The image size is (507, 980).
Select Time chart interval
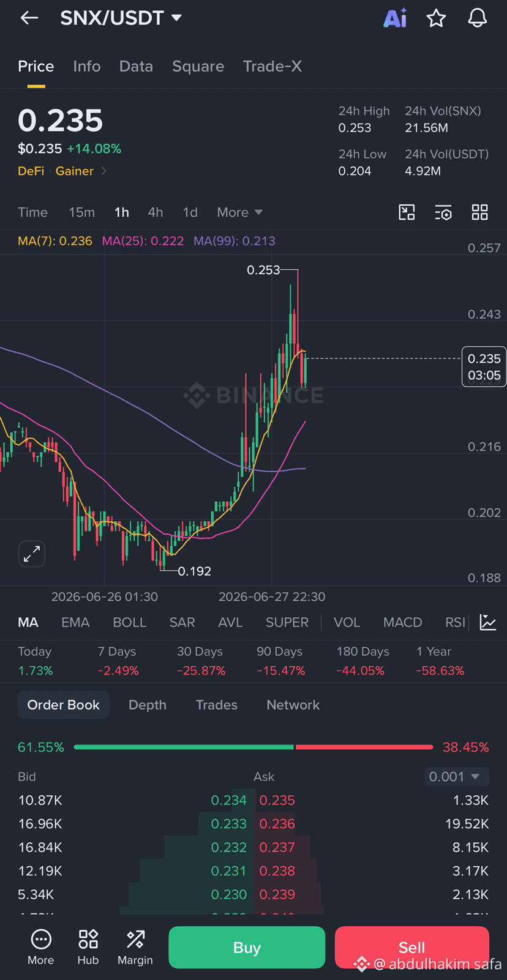pyautogui.click(x=32, y=212)
